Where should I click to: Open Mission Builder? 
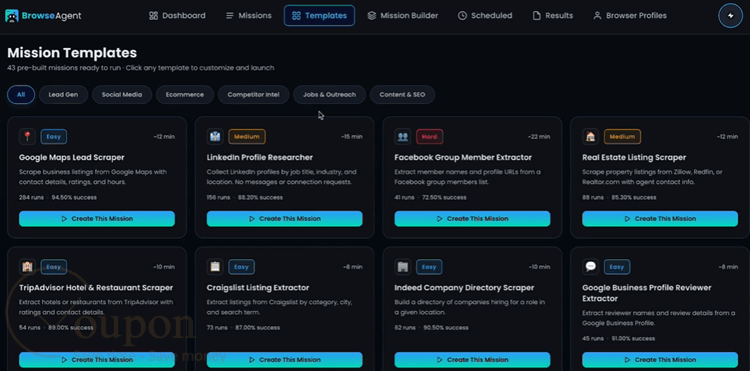click(x=403, y=16)
